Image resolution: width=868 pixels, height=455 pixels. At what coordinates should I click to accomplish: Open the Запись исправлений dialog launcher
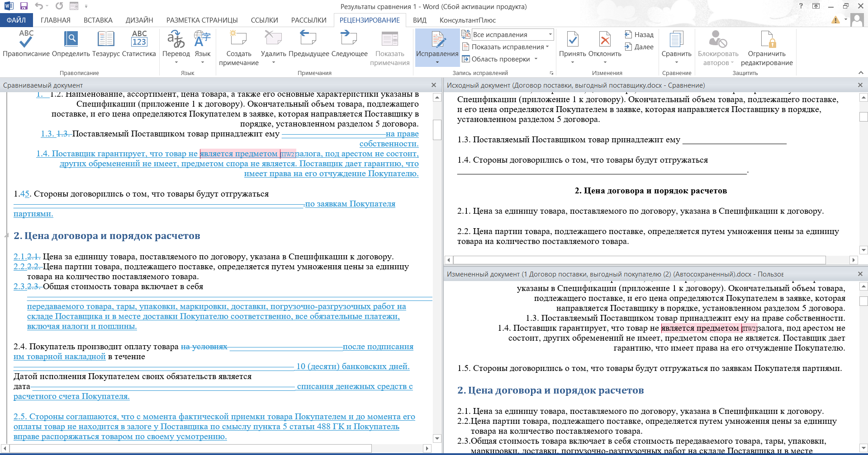click(551, 73)
